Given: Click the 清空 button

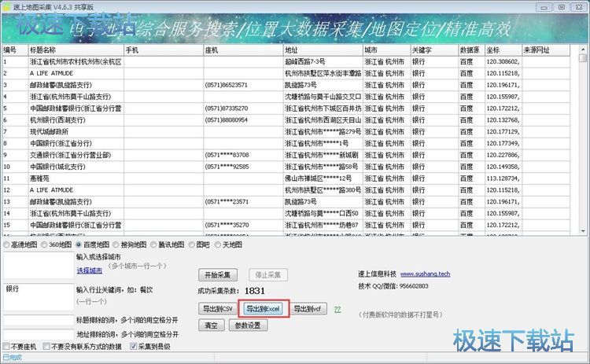Looking at the screenshot, I should [211, 325].
